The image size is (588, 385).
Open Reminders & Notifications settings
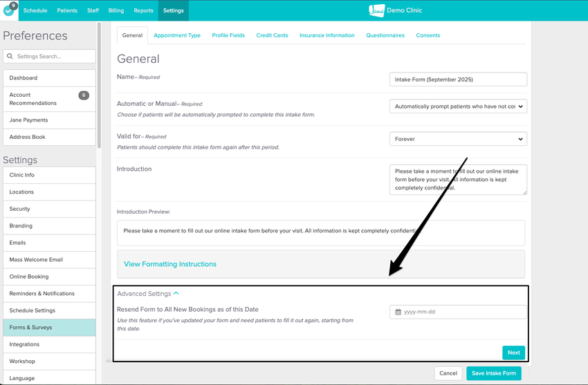point(49,294)
